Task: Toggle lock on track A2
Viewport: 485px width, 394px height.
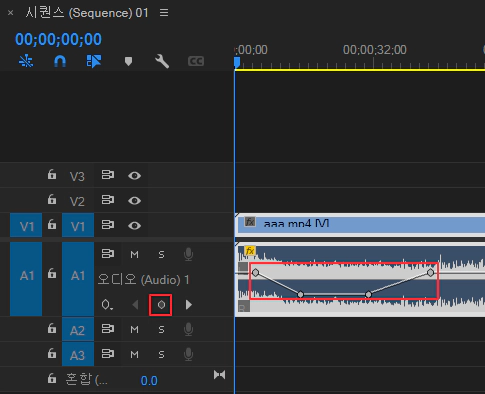Action: [52, 328]
